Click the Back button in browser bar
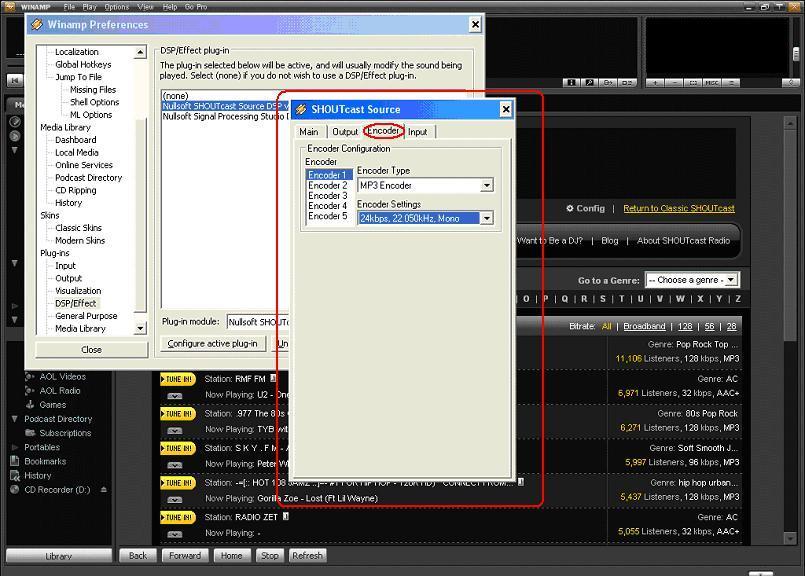Screen dimensions: 805x577 pos(138,555)
